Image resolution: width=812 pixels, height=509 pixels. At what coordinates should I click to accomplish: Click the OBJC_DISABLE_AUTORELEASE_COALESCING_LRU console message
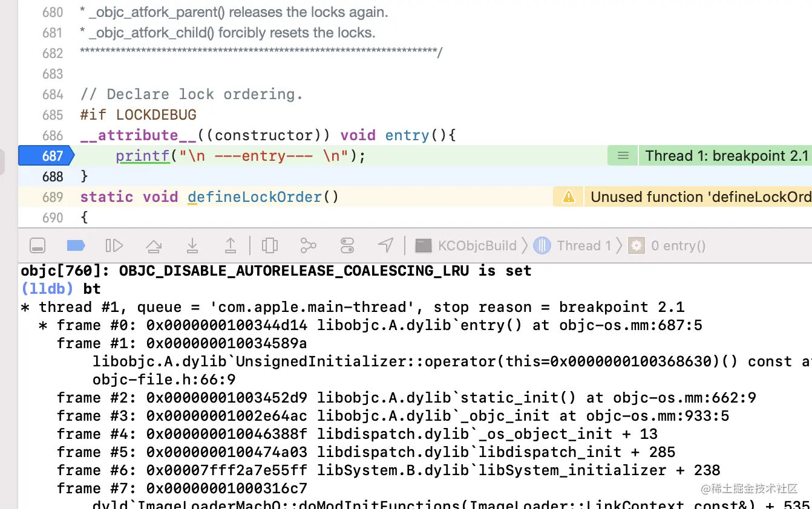[276, 271]
